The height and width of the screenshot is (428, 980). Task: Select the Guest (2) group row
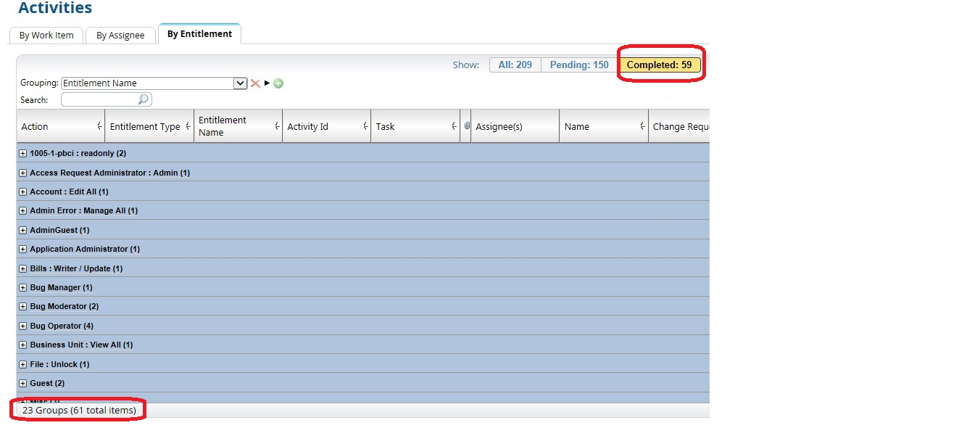click(x=45, y=382)
